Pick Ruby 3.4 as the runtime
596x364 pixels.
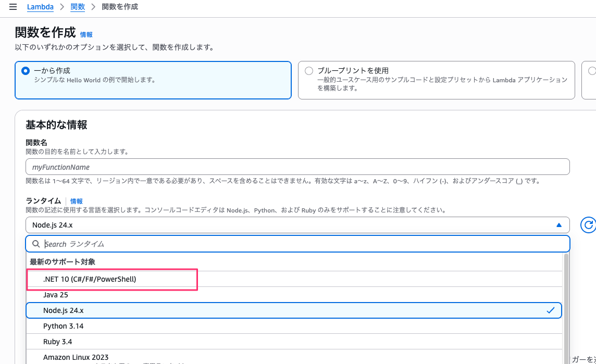tap(57, 342)
